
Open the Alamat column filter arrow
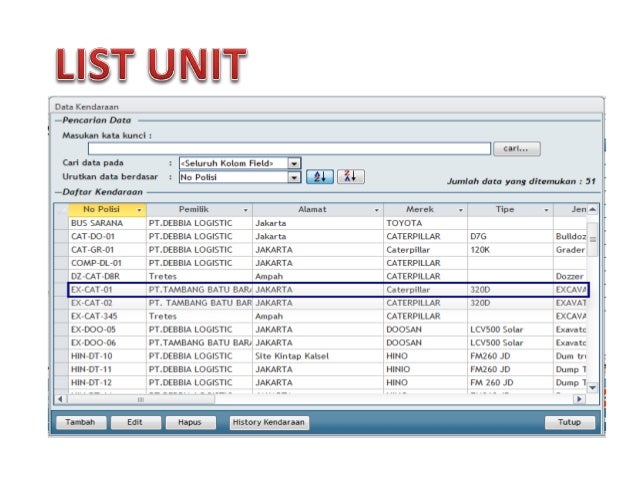point(376,210)
